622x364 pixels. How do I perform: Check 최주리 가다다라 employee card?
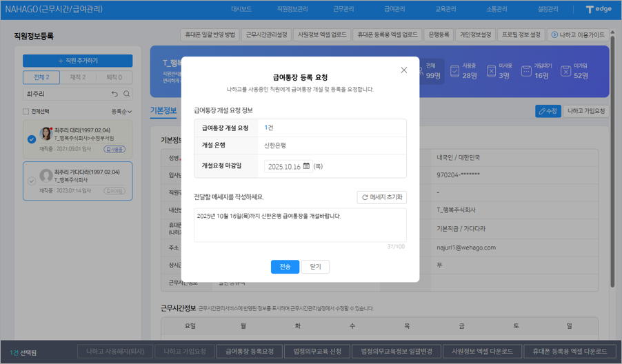(32, 181)
